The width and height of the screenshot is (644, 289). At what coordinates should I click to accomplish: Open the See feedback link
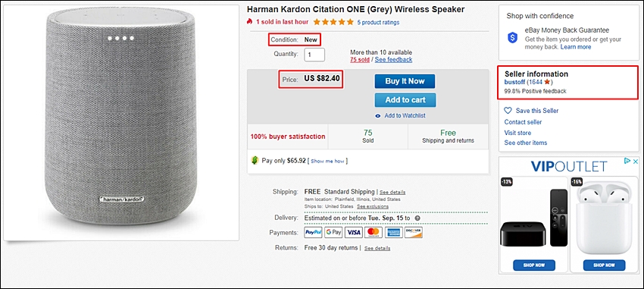(393, 60)
